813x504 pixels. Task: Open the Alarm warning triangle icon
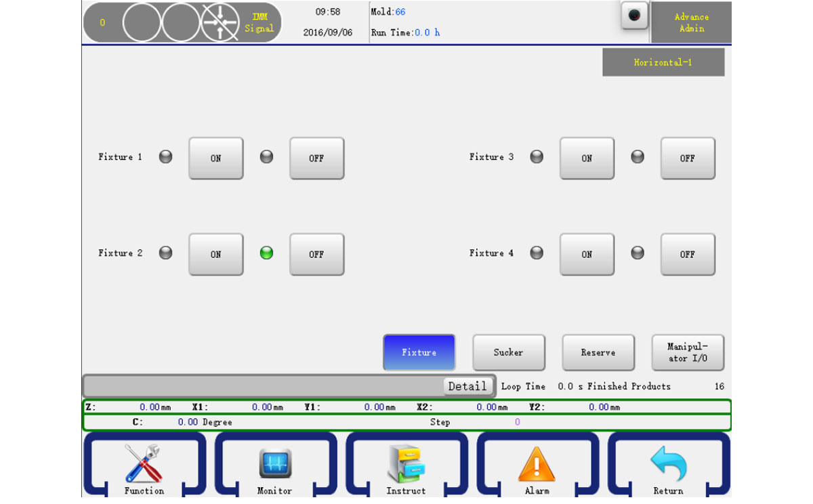point(537,464)
